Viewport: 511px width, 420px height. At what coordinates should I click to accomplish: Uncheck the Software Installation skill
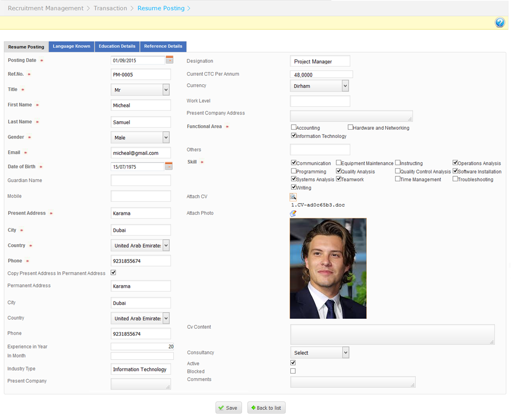coord(455,171)
